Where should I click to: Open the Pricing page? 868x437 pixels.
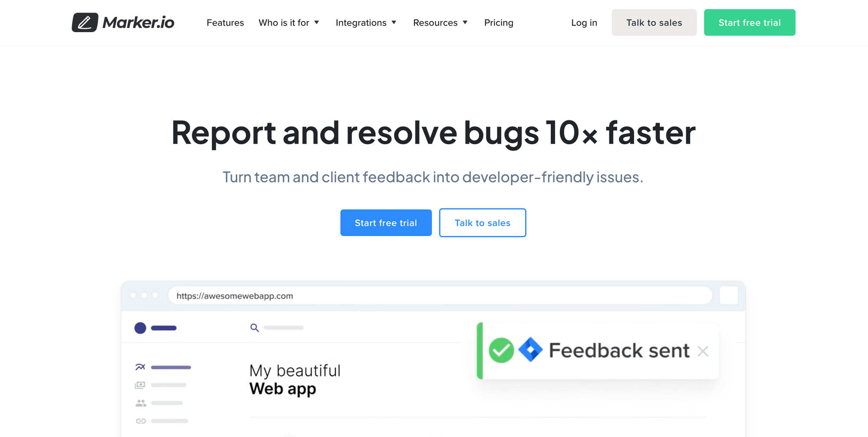[498, 23]
